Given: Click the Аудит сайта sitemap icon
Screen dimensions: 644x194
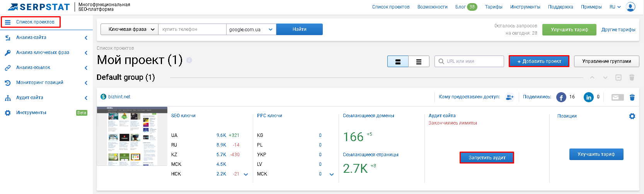Looking at the screenshot, I should pyautogui.click(x=8, y=98).
